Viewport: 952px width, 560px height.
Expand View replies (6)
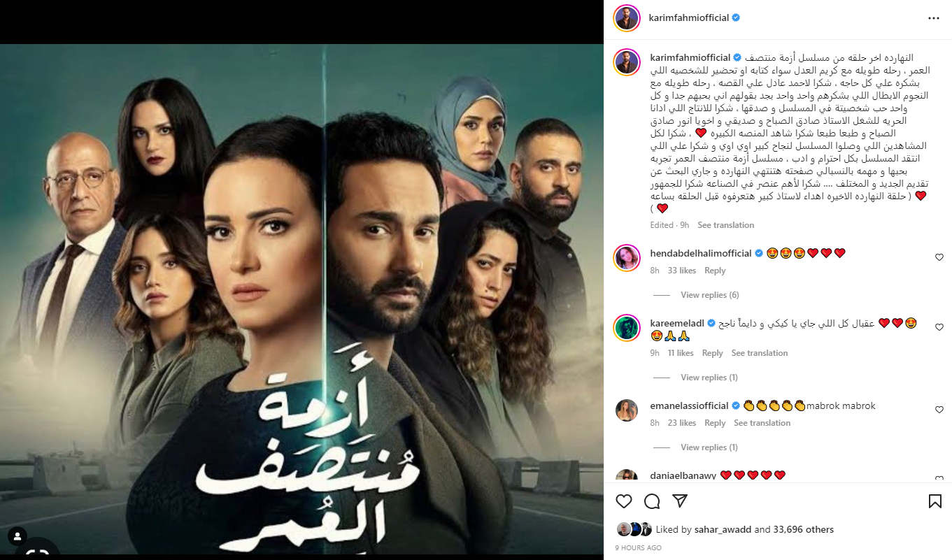pyautogui.click(x=709, y=295)
